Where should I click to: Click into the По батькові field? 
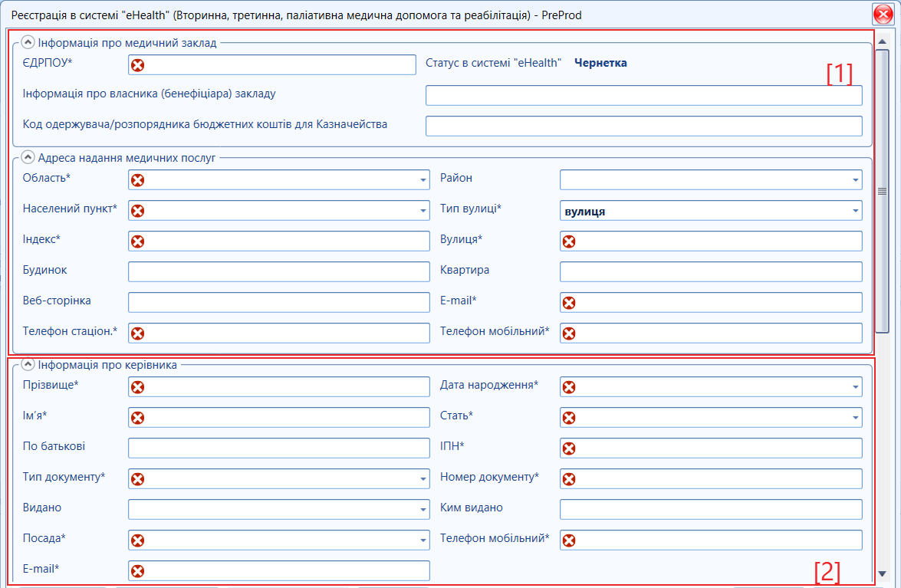pos(278,448)
